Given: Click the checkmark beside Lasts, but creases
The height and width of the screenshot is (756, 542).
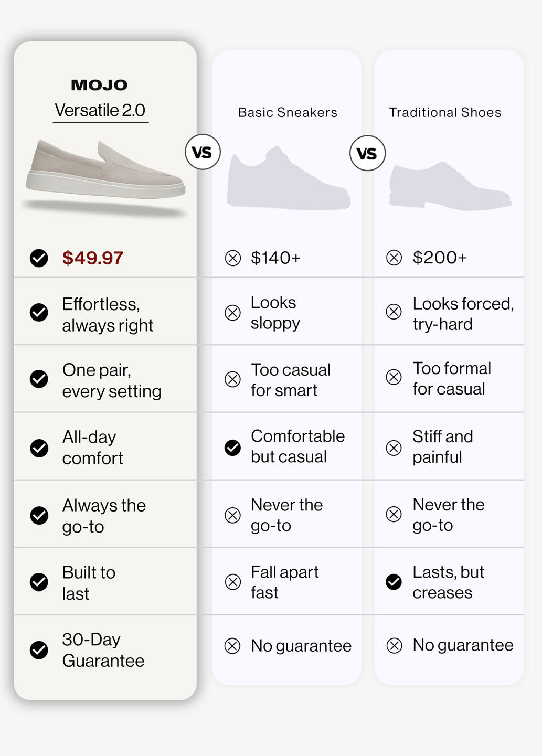Looking at the screenshot, I should [394, 582].
